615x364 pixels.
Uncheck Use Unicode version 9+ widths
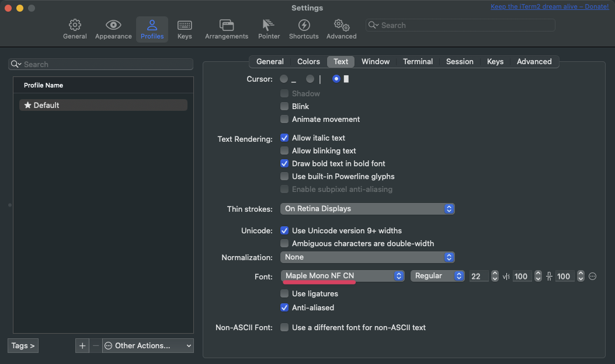[284, 230]
